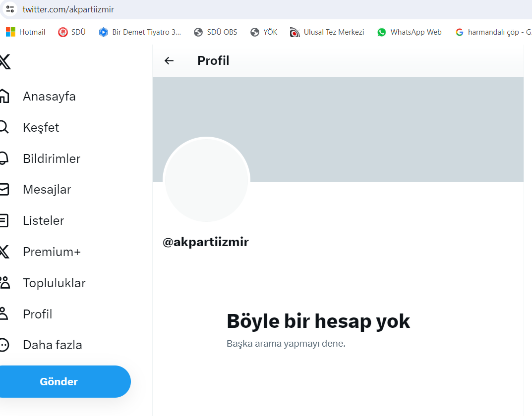This screenshot has width=532, height=416.
Task: Open Topluluklar people icon
Action: coord(5,282)
